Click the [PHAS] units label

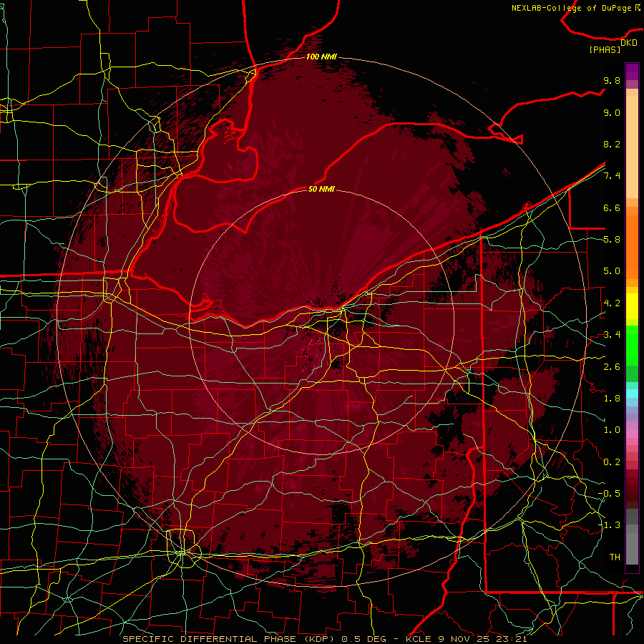605,49
